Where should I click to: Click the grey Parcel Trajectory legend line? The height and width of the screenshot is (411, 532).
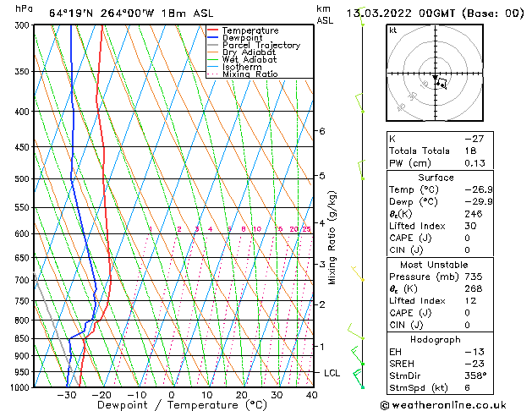[x=213, y=45]
